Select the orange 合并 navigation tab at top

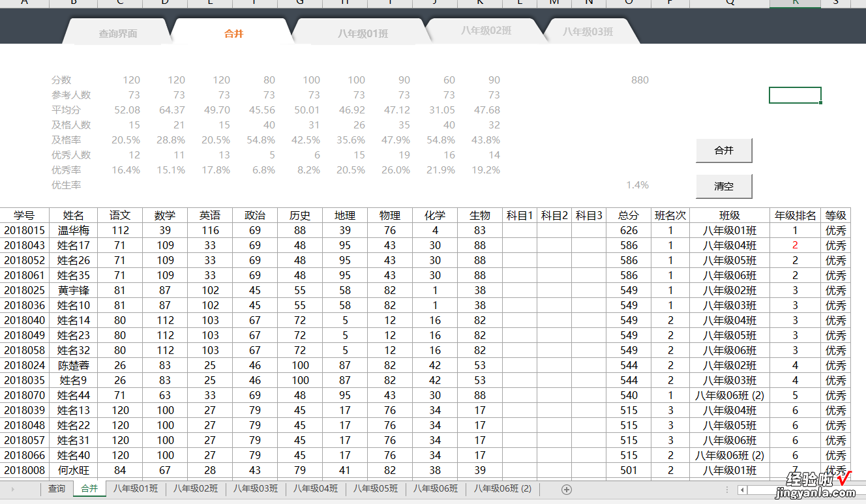[233, 33]
